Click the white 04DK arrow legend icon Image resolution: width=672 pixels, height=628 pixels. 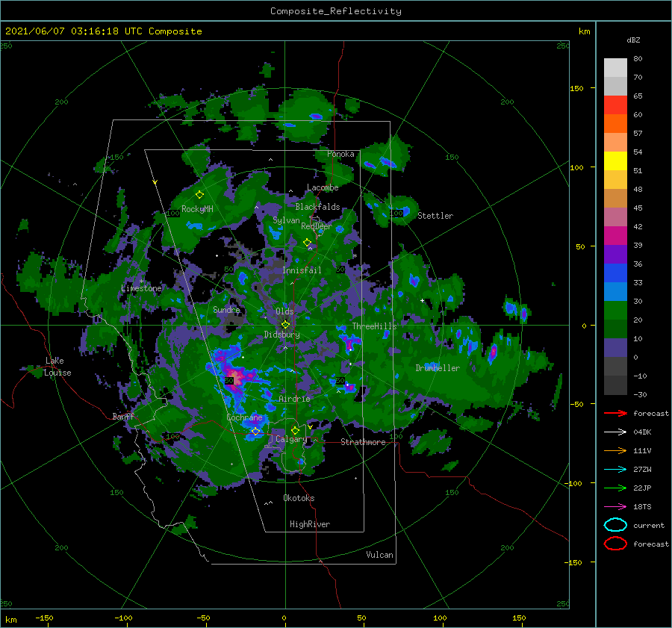(615, 432)
